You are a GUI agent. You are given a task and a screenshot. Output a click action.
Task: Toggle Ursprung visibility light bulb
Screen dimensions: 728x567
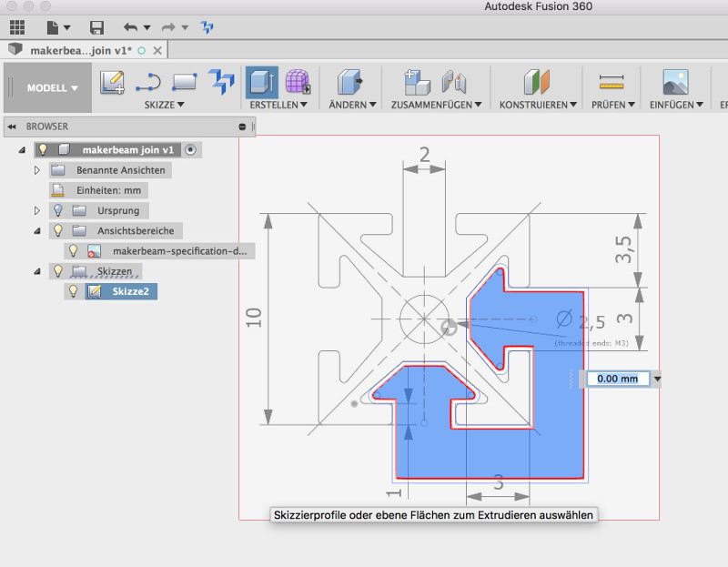tap(58, 210)
